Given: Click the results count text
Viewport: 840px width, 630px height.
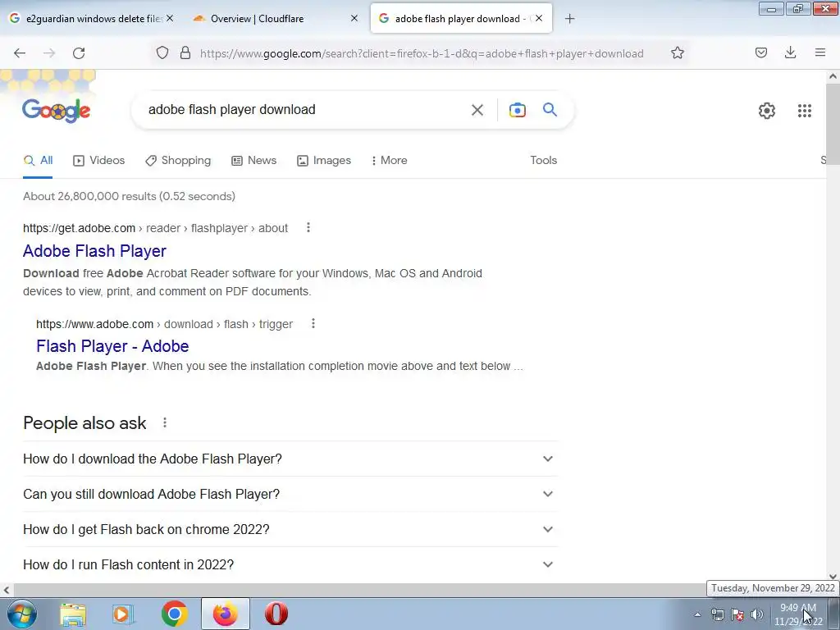Looking at the screenshot, I should [129, 196].
